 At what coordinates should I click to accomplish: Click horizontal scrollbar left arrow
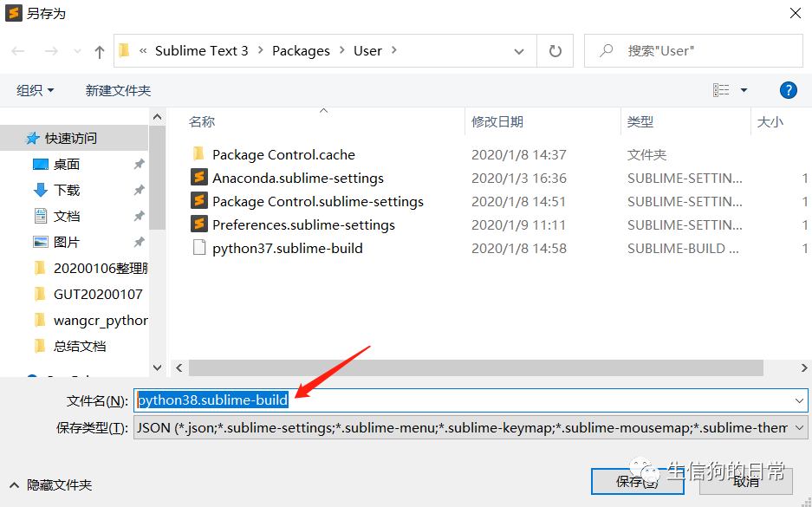pyautogui.click(x=179, y=367)
